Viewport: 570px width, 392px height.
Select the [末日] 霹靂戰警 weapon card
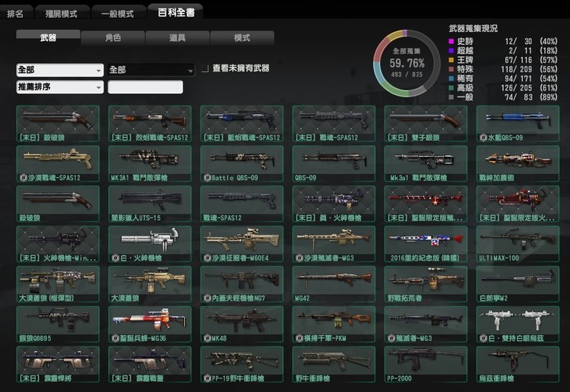150,365
